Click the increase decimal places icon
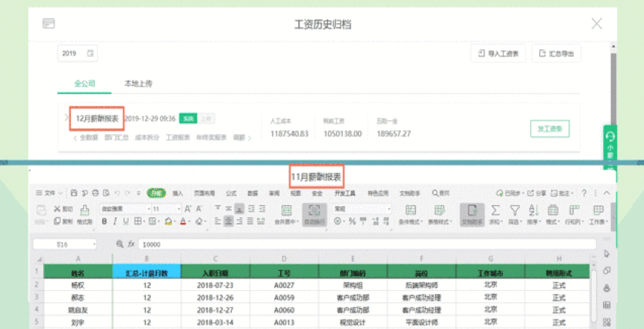This screenshot has height=329, width=644. click(375, 222)
